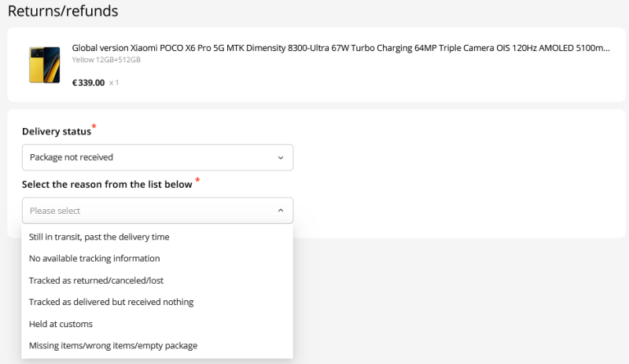
Task: Pick 'Tracked as returned/canceled/lost' option
Action: (157, 280)
